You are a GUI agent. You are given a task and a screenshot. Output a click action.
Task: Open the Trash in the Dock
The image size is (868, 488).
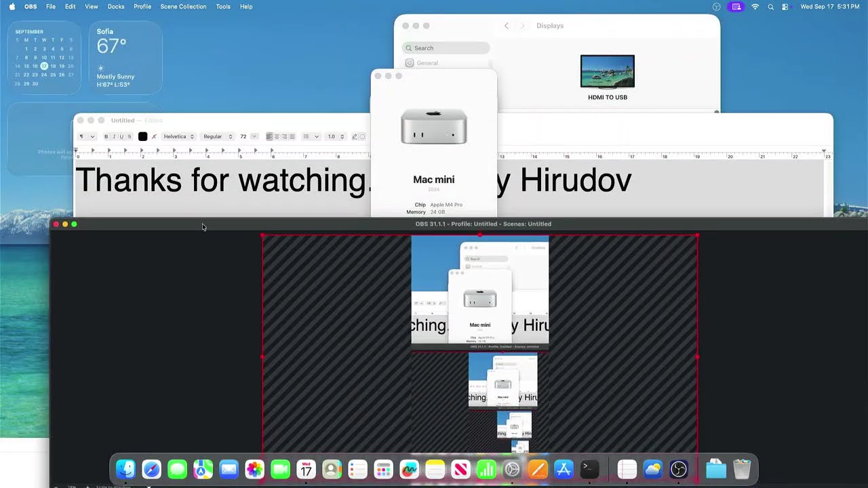742,469
